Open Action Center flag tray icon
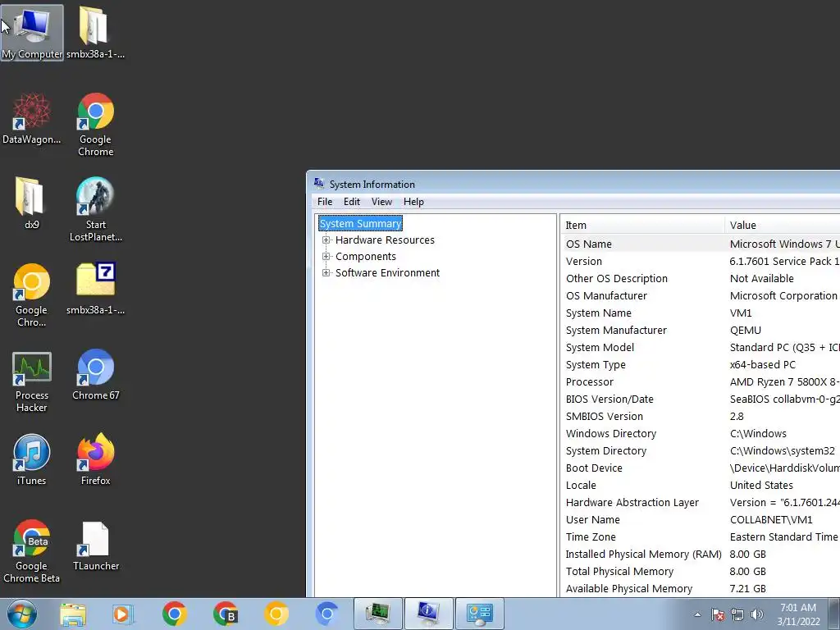840x630 pixels. [718, 615]
